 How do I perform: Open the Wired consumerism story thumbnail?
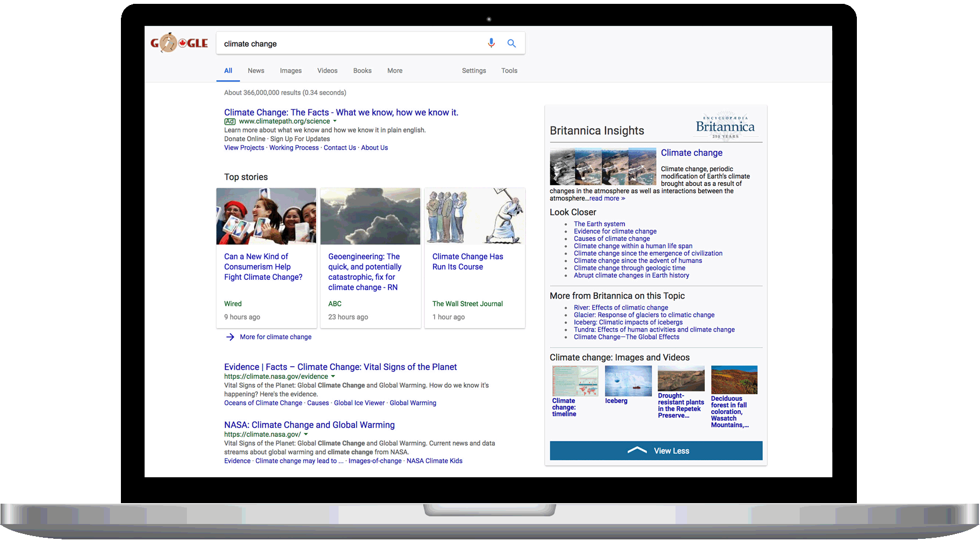coord(266,216)
